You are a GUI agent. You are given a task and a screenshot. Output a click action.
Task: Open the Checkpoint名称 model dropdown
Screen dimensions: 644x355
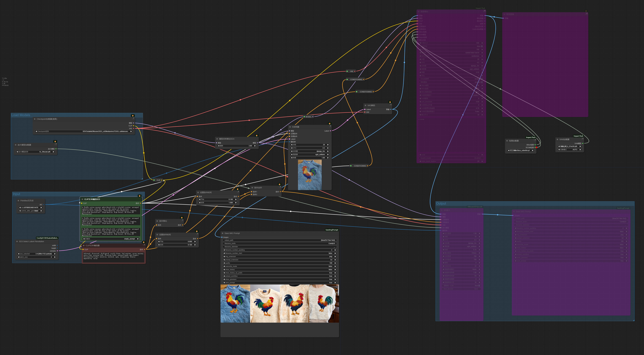(84, 131)
